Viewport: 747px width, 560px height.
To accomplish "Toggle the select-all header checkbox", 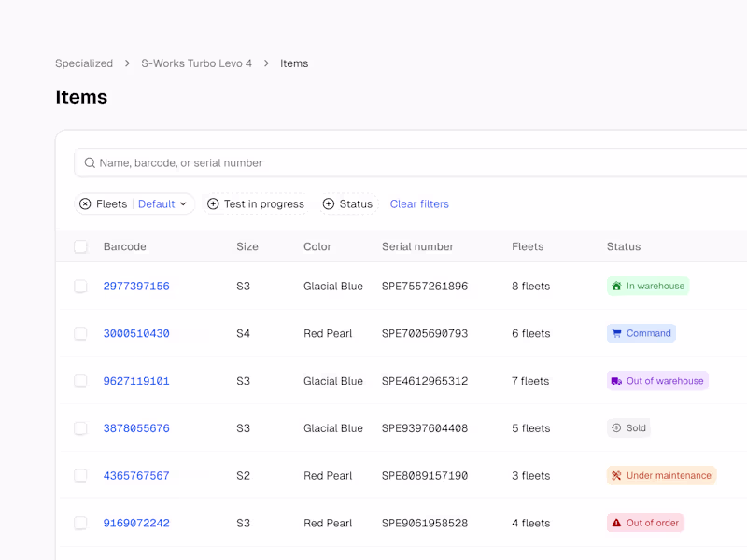I will (81, 247).
